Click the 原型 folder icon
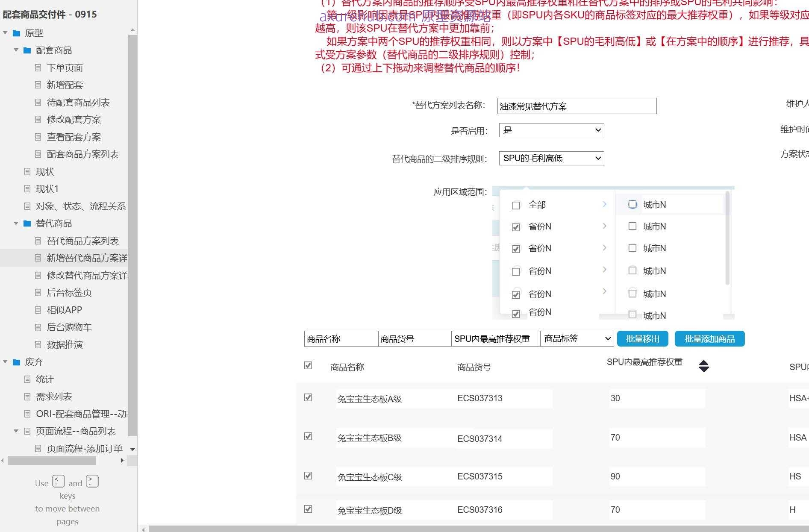The image size is (809, 532). tap(17, 33)
